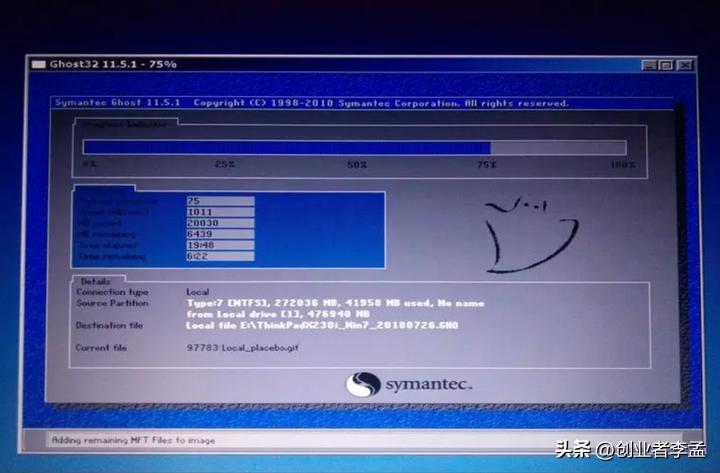The image size is (720, 473).
Task: Click the 'Adding remaining MFT Files' status bar
Action: [363, 440]
